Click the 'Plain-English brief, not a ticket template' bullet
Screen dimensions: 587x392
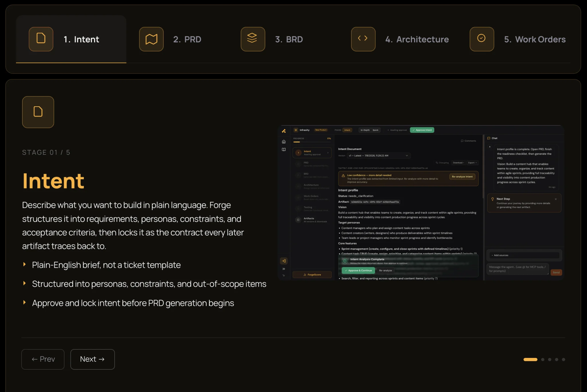[106, 265]
